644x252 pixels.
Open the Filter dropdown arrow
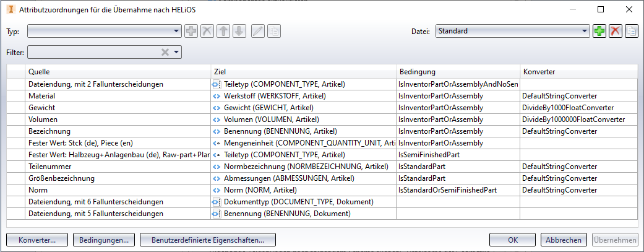tap(176, 52)
